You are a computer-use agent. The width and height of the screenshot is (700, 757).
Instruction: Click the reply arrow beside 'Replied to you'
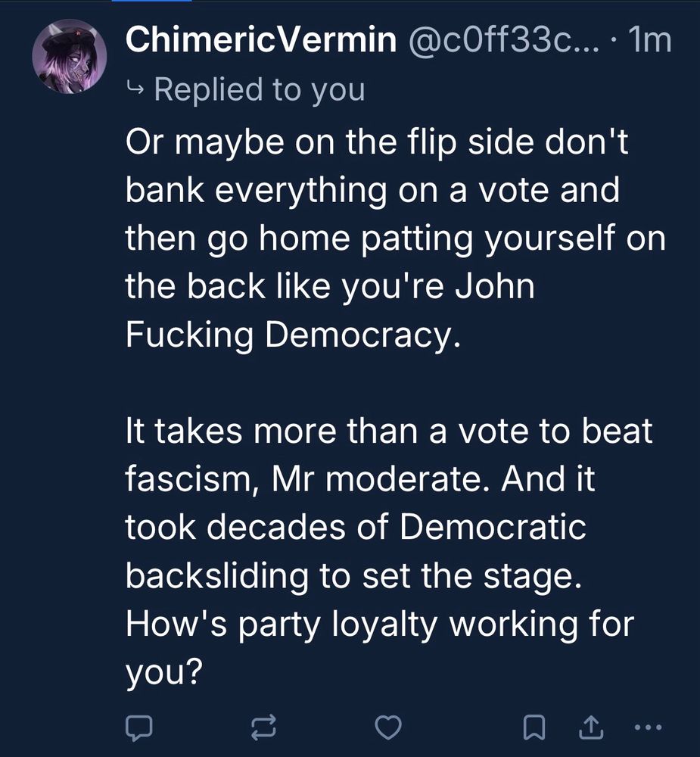point(135,91)
